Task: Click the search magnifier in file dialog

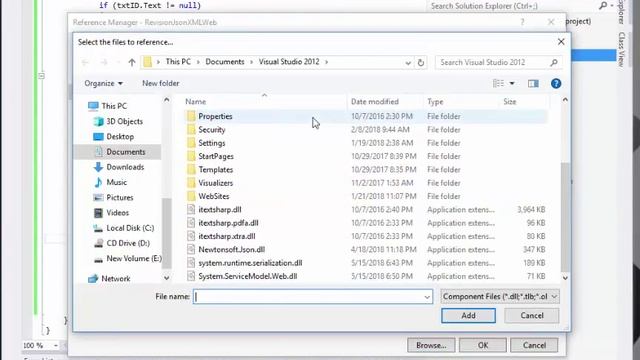Action: 553,62
